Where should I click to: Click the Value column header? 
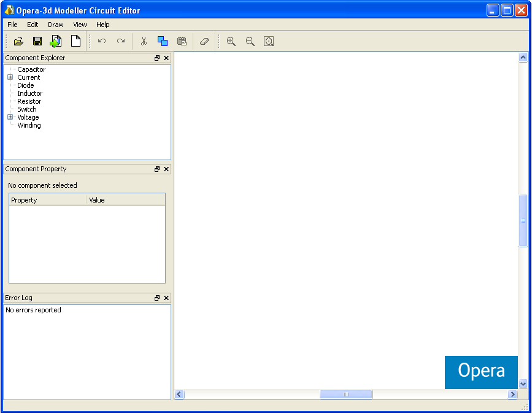click(x=125, y=200)
